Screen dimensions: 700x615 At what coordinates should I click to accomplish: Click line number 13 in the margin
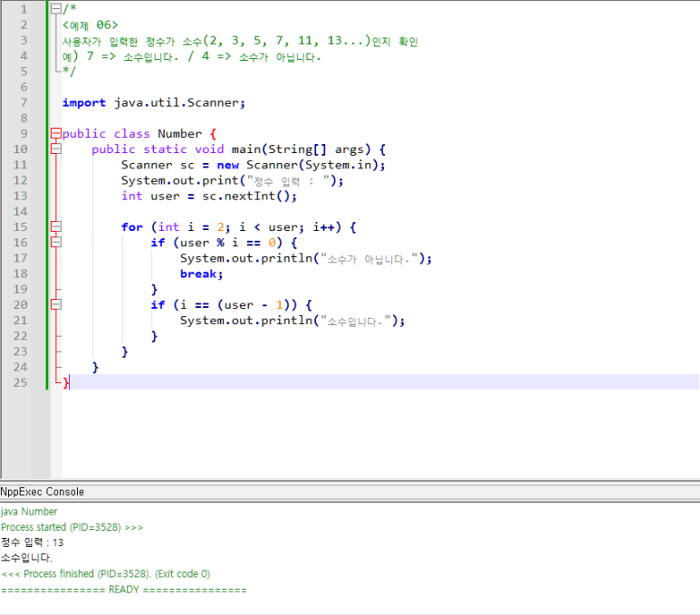pos(20,196)
